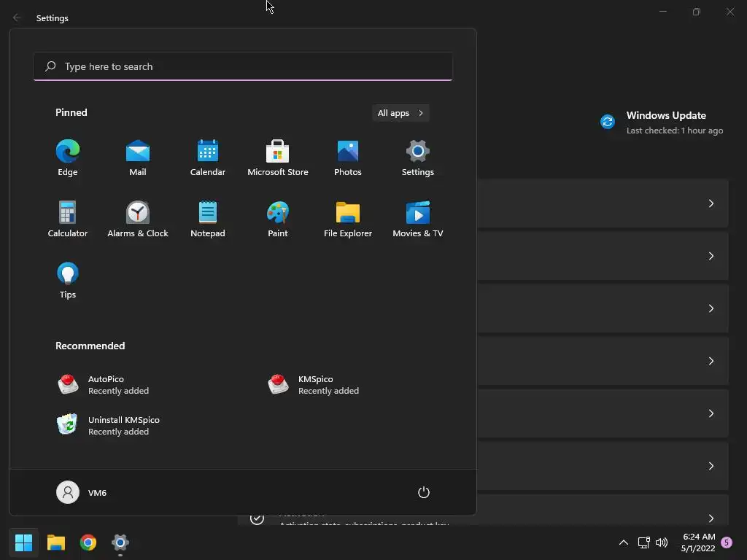Screen dimensions: 747x560
Task: Switch to Settings via taskbar icon
Action: point(120,542)
